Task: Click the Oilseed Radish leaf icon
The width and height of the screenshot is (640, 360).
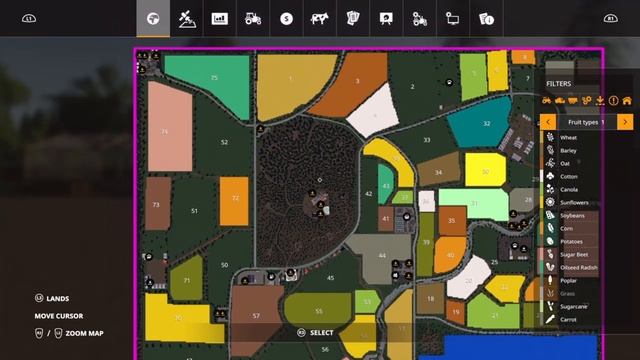Action: (x=550, y=268)
